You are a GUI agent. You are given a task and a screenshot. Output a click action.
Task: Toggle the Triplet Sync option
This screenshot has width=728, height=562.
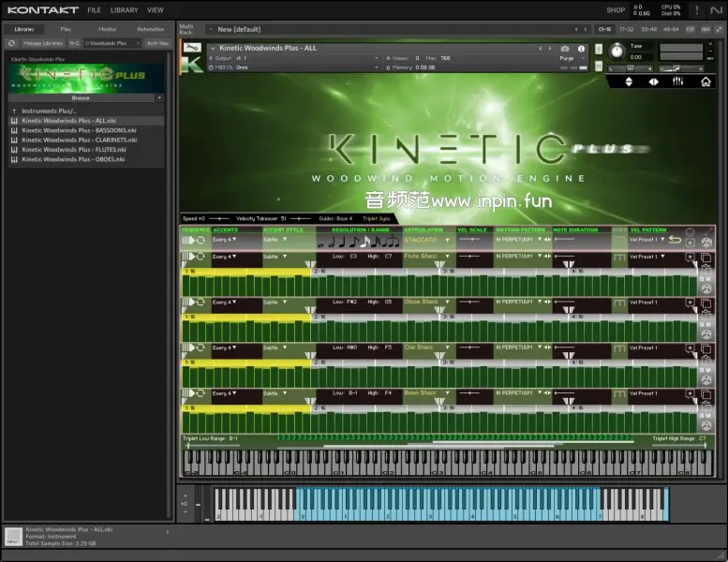pyautogui.click(x=377, y=218)
